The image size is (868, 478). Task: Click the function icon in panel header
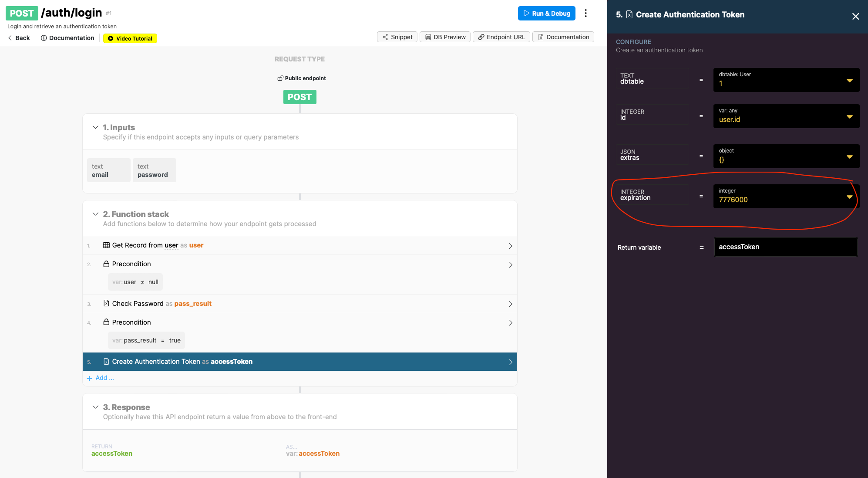coord(629,15)
